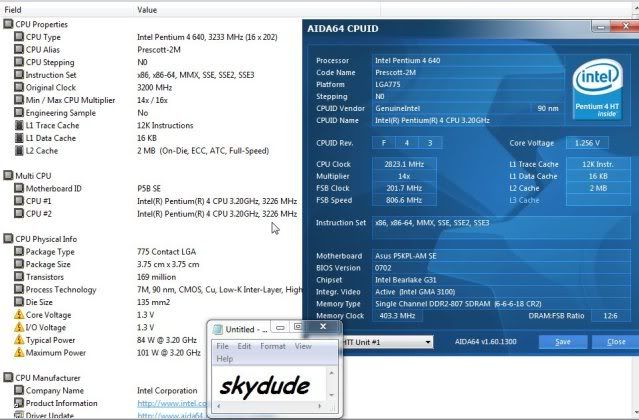Select the Prescott-2M CPU Alias value in list
Viewport: 639px width, 420px height.
tap(159, 50)
